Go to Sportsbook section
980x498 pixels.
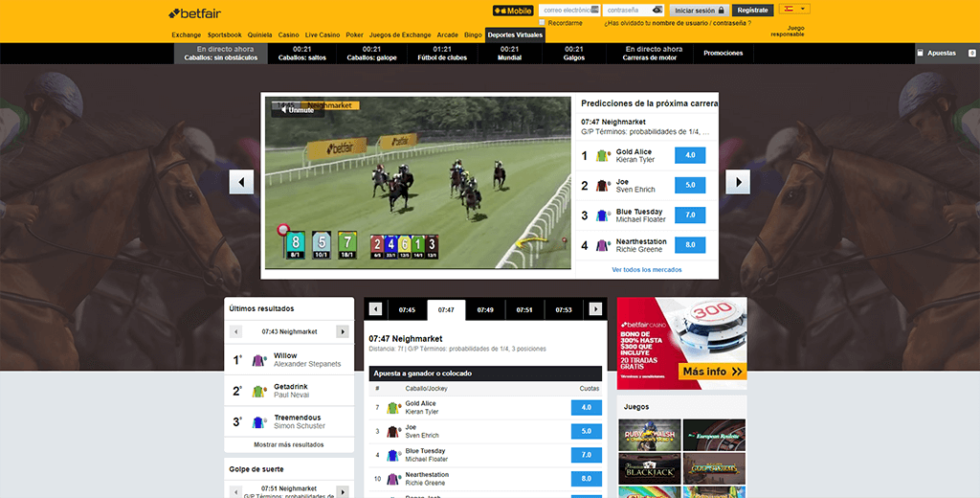click(x=224, y=35)
